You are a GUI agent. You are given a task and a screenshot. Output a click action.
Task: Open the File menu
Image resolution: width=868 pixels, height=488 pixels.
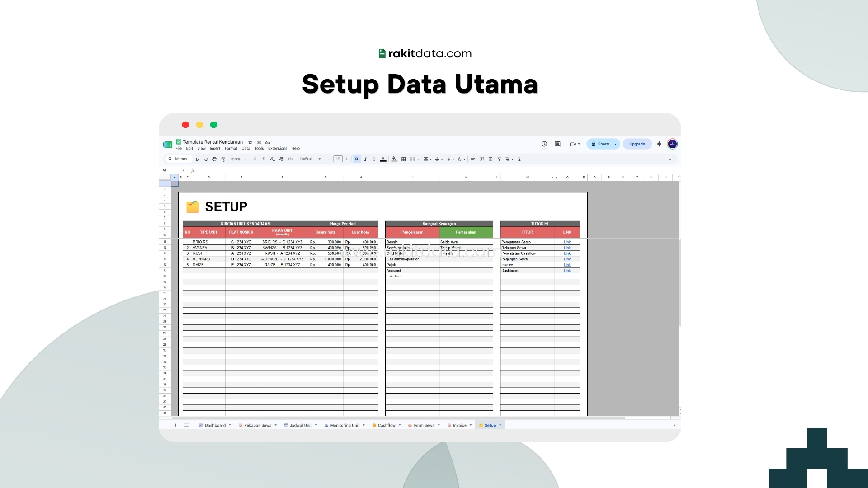click(179, 148)
